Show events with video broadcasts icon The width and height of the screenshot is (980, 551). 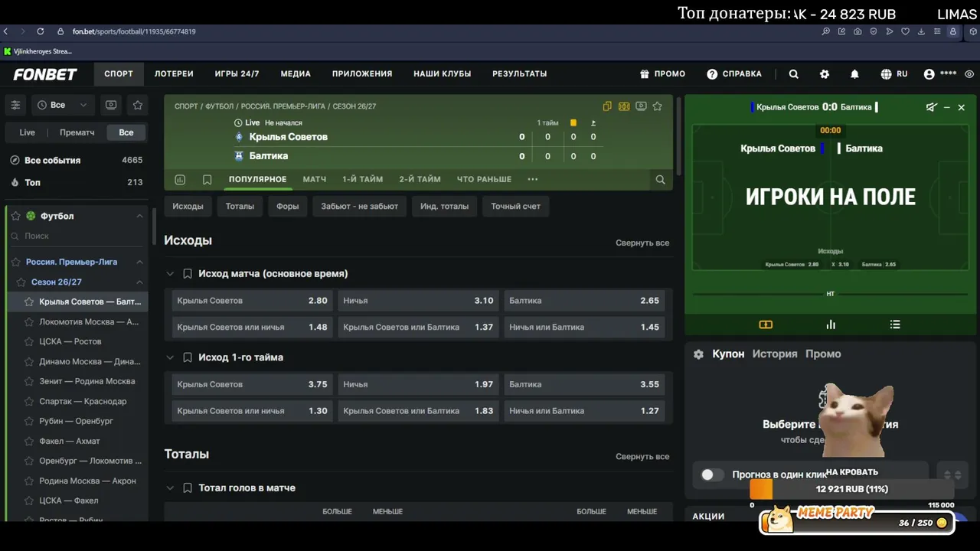111,105
